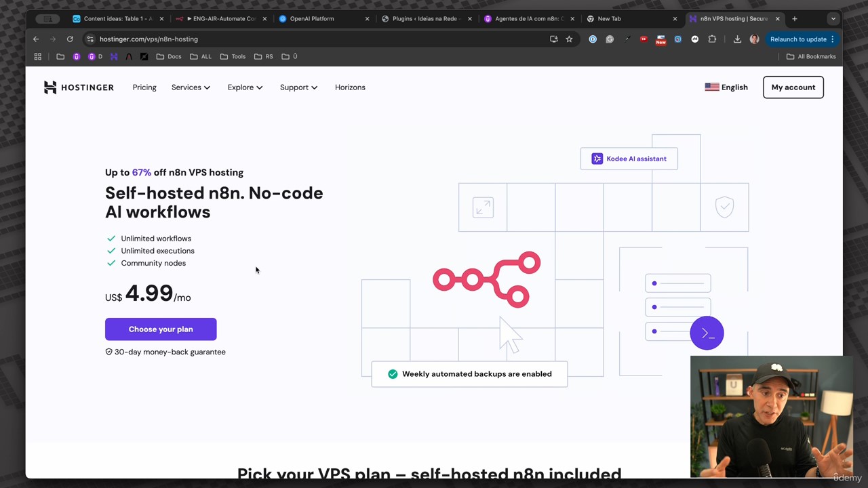Expand the Services dropdown menu
Image resolution: width=868 pixels, height=488 pixels.
pos(191,87)
